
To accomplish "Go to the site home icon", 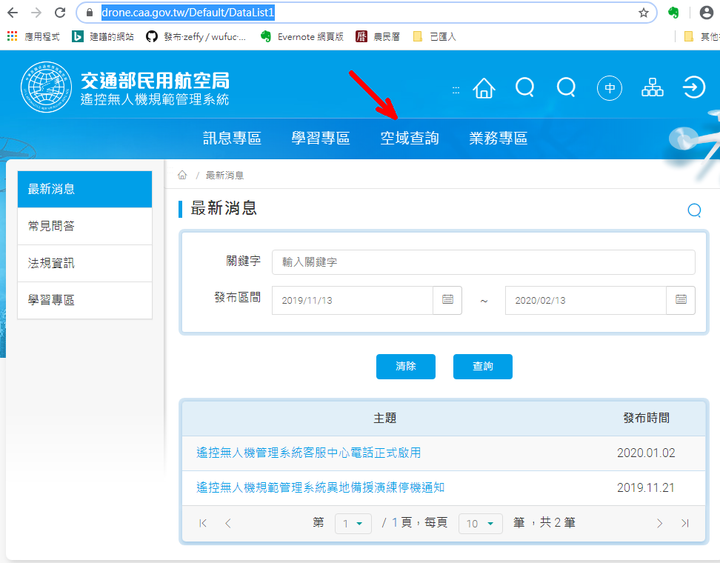I will click(x=484, y=87).
